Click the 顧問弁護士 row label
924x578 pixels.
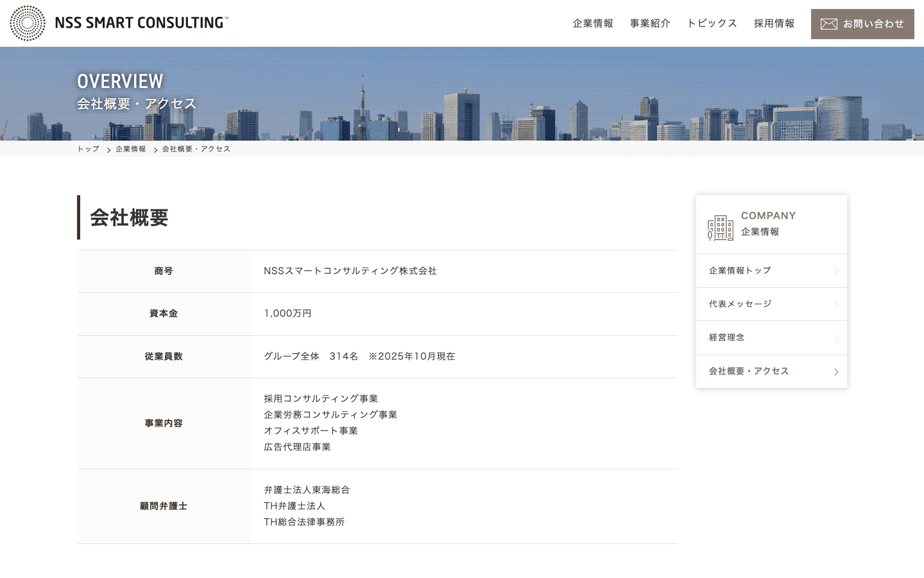164,506
